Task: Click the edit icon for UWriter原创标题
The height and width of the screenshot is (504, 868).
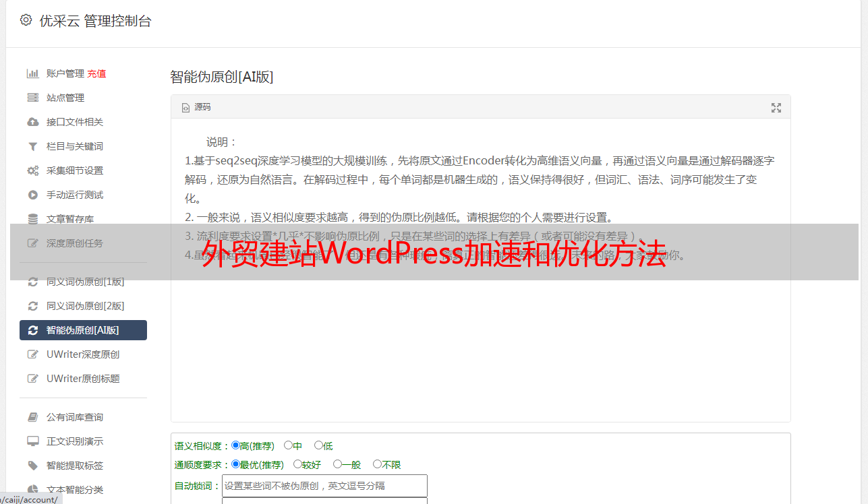Action: coord(32,379)
